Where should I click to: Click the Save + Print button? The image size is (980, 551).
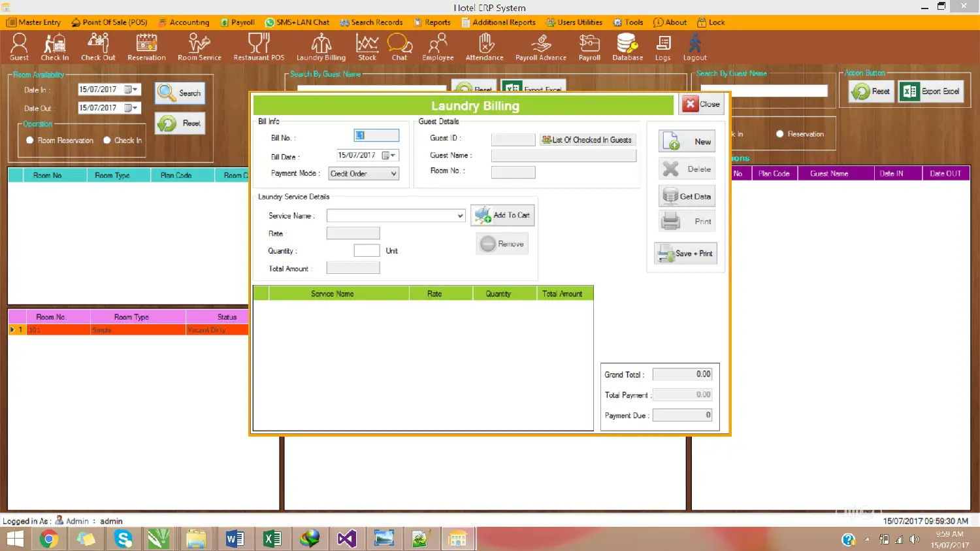[x=685, y=253]
